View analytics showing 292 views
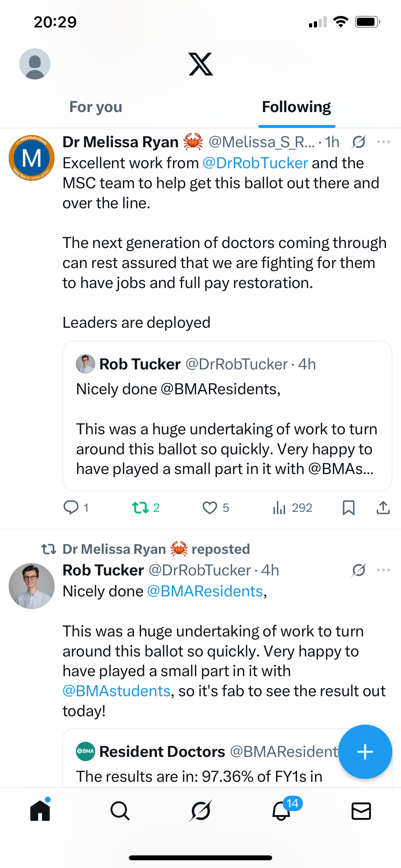The height and width of the screenshot is (868, 401). point(293,507)
